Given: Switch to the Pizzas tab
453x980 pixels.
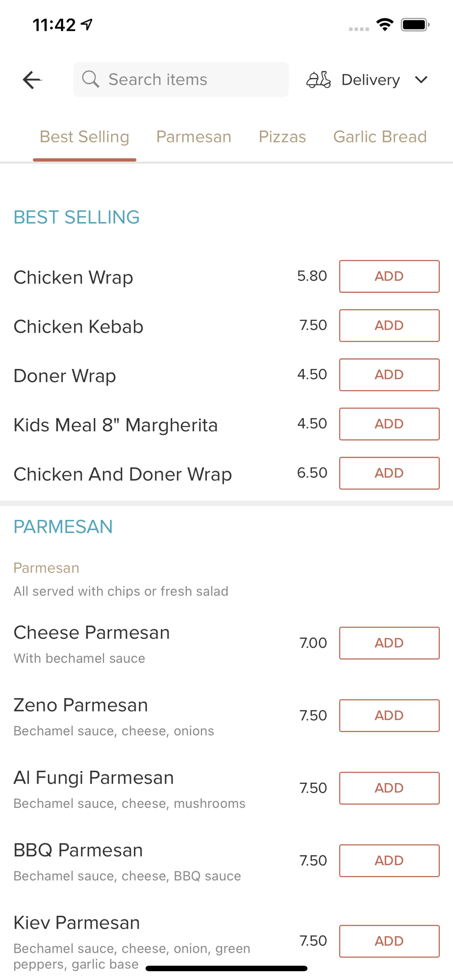Looking at the screenshot, I should pyautogui.click(x=282, y=137).
